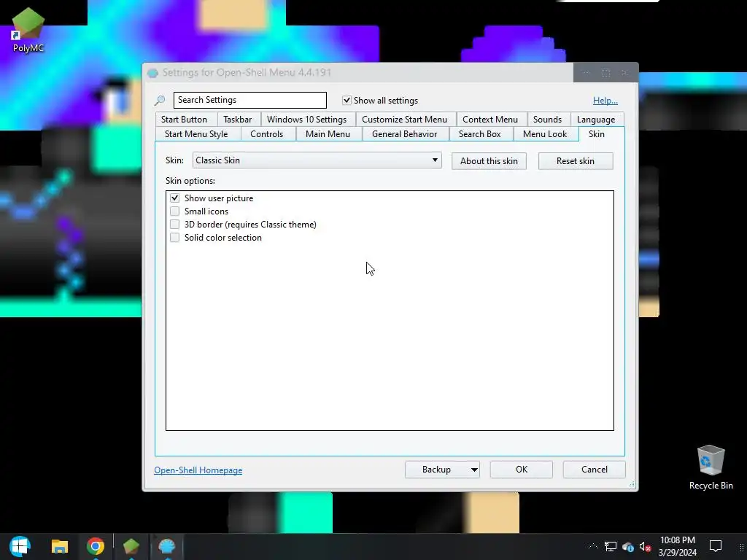Screen dimensions: 747x560
Task: Open the Menu Look tab
Action: 544,134
